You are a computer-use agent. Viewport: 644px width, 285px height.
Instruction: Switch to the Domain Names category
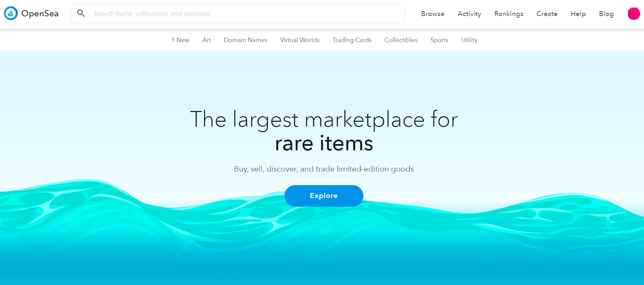pos(246,40)
